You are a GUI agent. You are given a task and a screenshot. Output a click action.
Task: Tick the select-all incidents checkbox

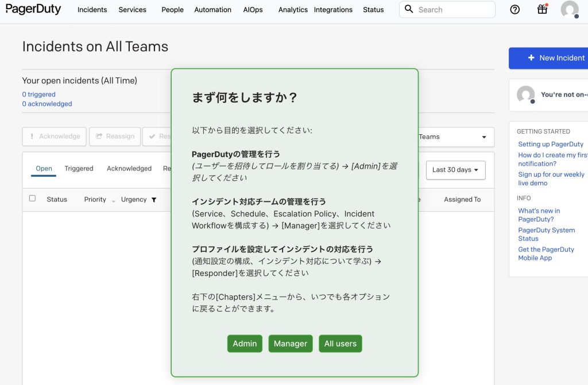32,199
